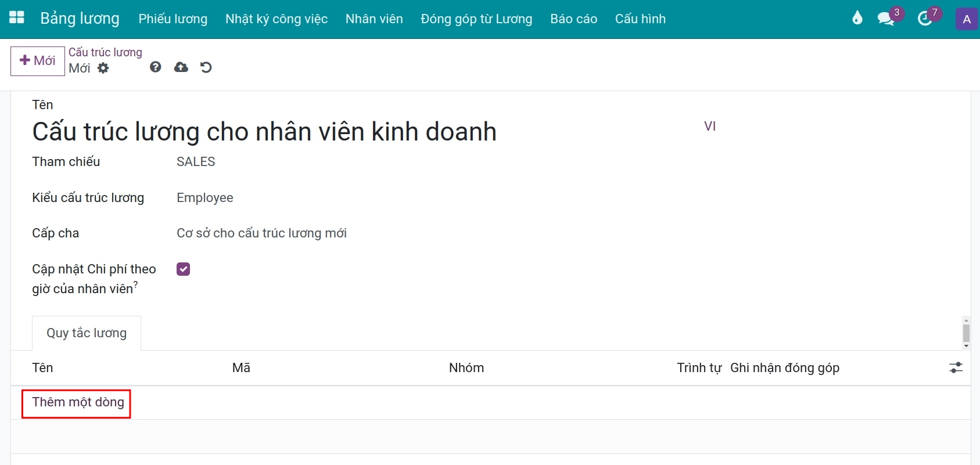
Task: Go to Cấu trúc lương breadcrumb
Action: (105, 52)
